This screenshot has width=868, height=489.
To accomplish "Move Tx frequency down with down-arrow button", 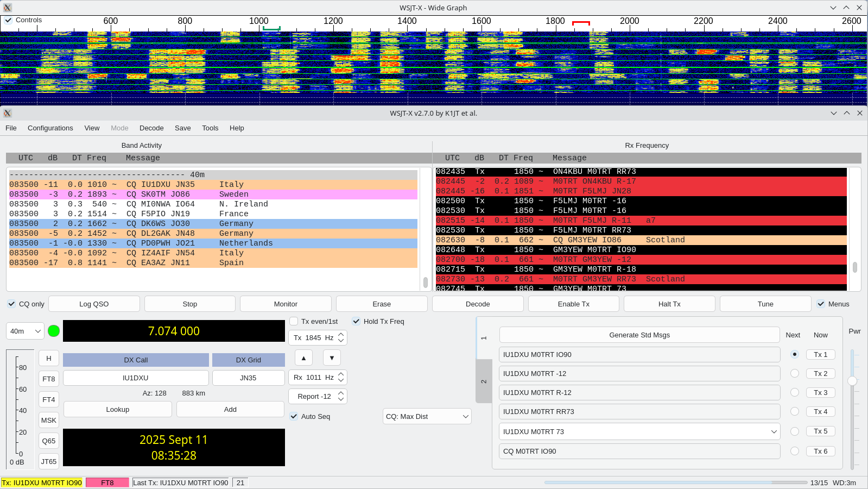I will (x=332, y=358).
